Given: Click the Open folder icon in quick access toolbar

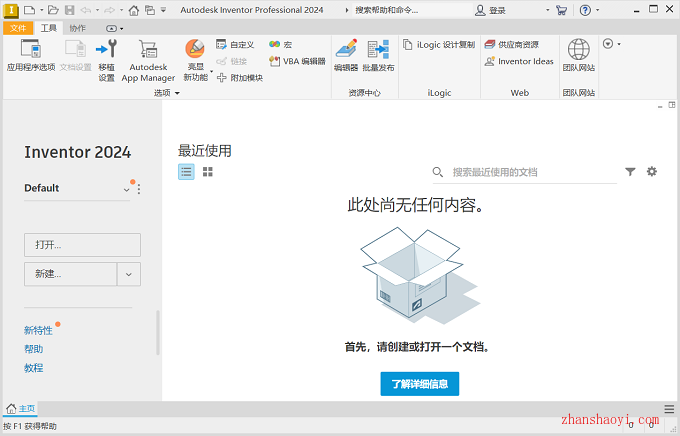Looking at the screenshot, I should (x=53, y=10).
